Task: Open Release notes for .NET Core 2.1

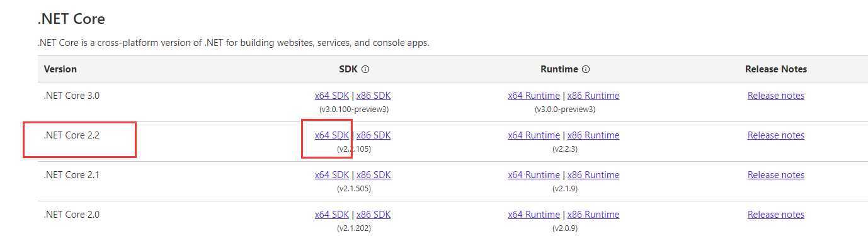Action: coord(776,175)
